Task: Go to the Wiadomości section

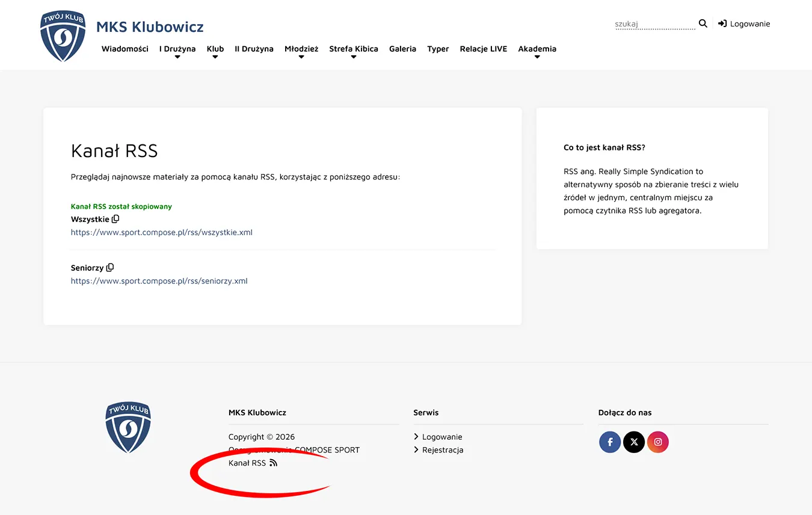Action: (x=125, y=49)
